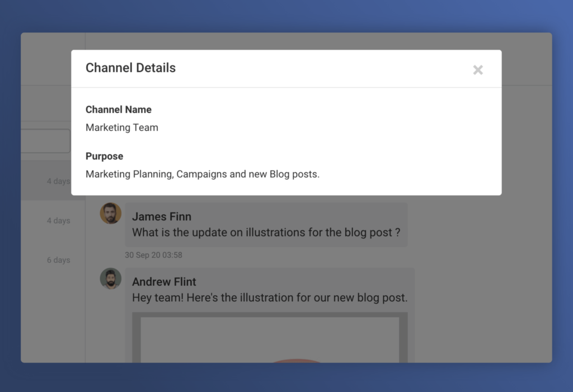Screen dimensions: 573x392
Task: Select the Channel Name label
Action: (119, 110)
